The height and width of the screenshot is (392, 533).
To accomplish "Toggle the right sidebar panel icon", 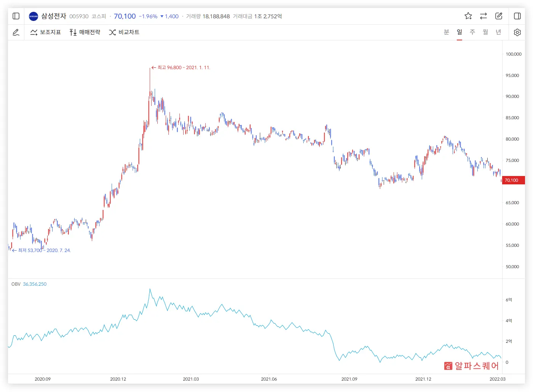I will point(517,16).
